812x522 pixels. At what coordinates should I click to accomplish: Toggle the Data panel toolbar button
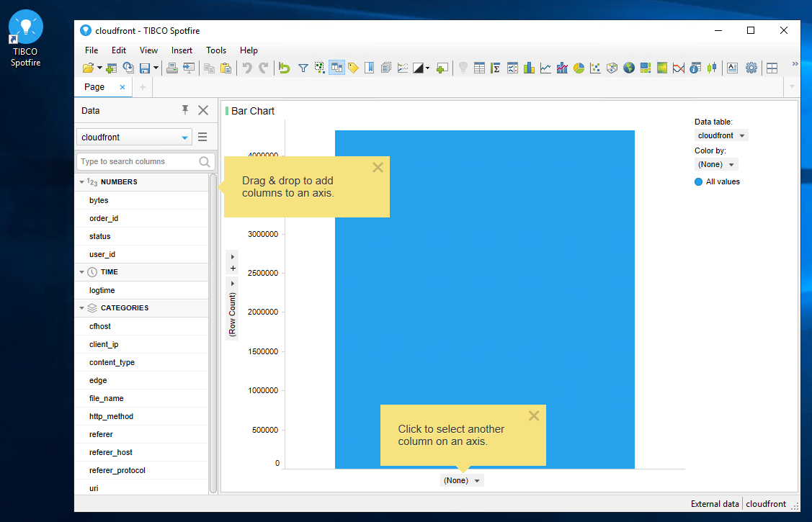coord(336,68)
